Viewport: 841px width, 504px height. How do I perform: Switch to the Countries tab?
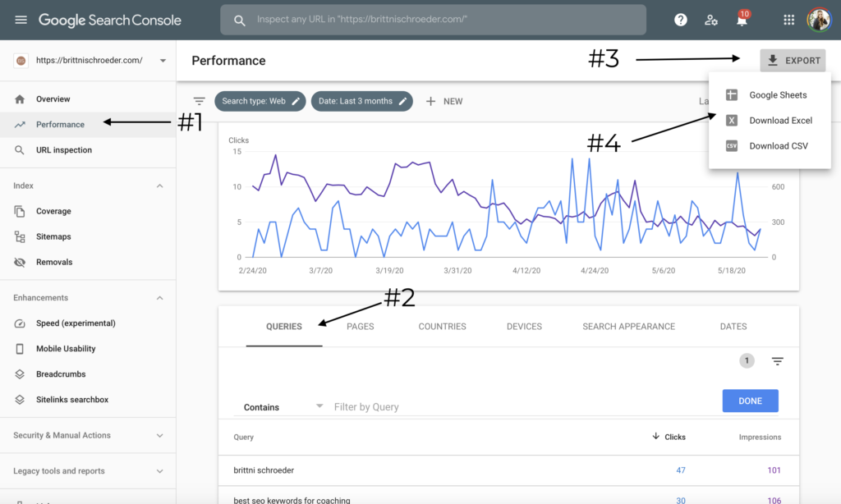click(443, 327)
